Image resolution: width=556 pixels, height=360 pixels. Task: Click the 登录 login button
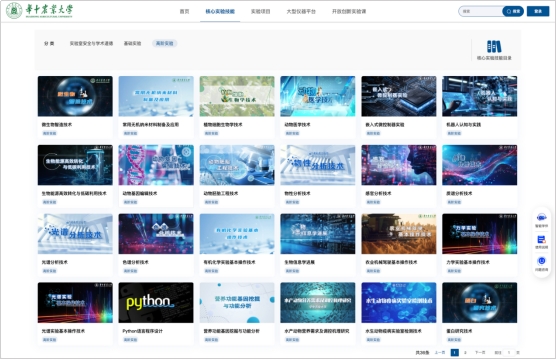pyautogui.click(x=538, y=11)
